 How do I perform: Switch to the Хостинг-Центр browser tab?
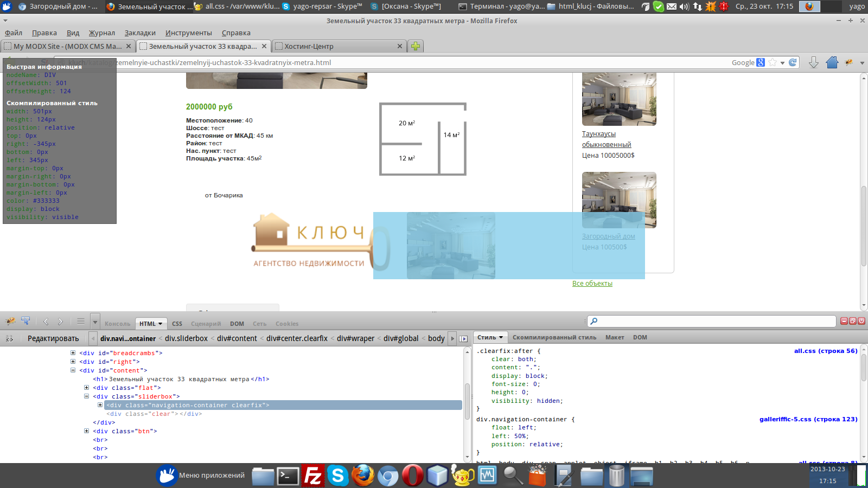click(x=339, y=46)
